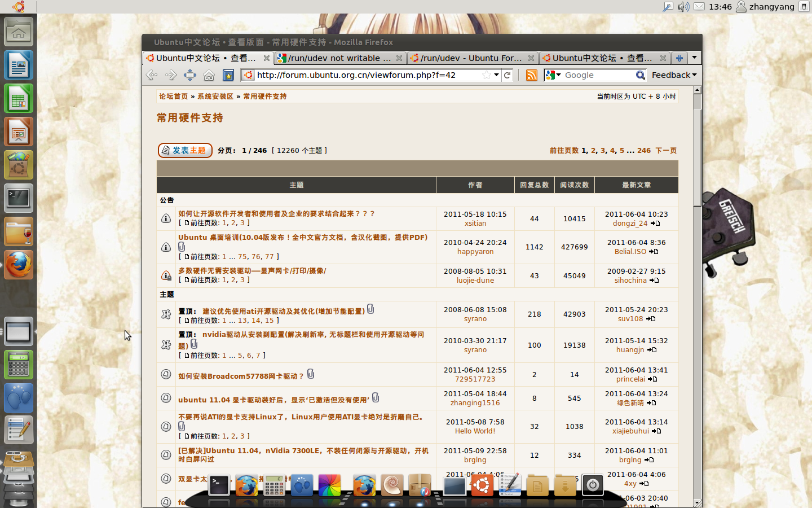Viewport: 812px width, 508px height.
Task: Open the Wine folder launcher icon
Action: coord(19,231)
